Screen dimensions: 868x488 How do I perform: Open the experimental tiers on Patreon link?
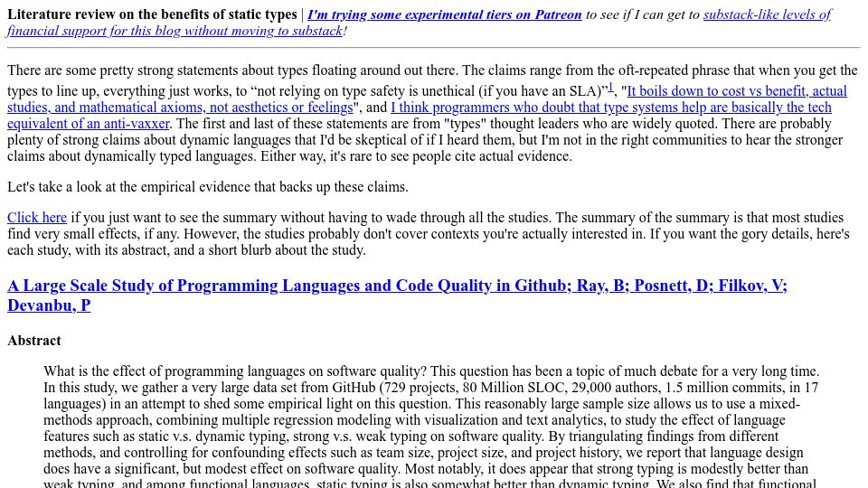coord(445,14)
